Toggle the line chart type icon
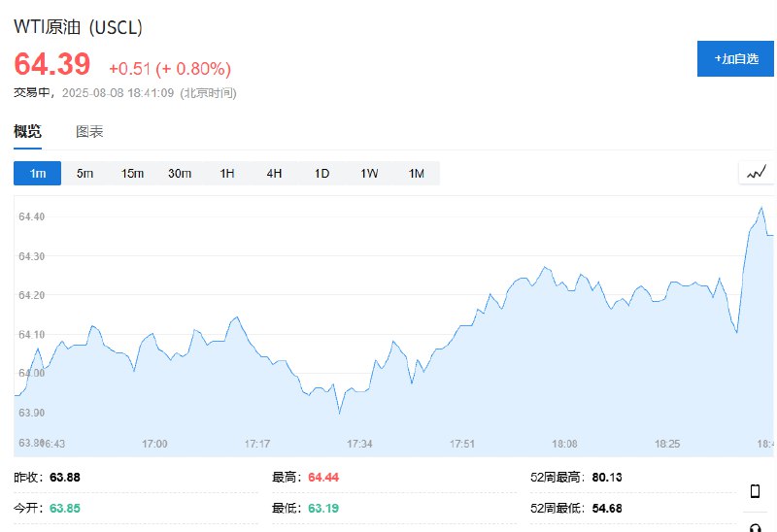The image size is (777, 532). (x=757, y=173)
